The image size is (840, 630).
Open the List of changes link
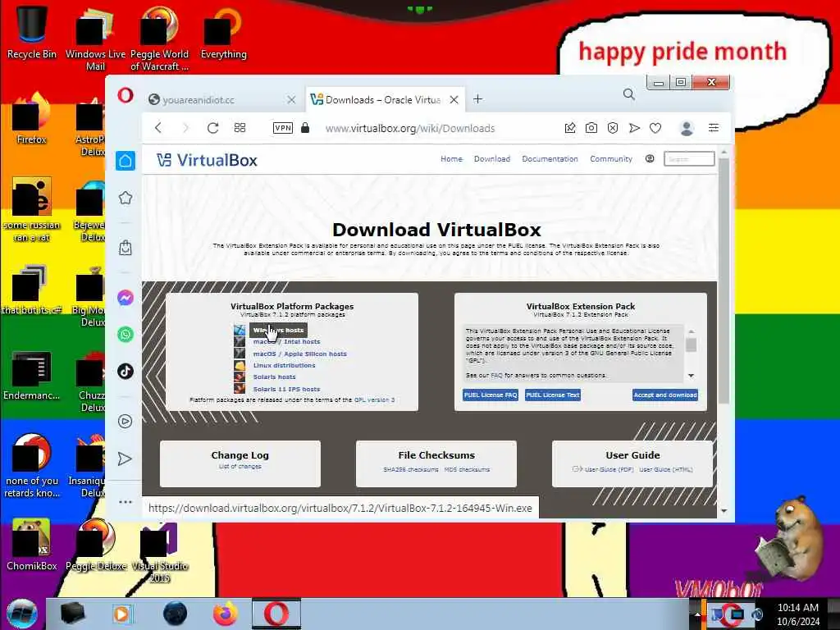point(240,467)
